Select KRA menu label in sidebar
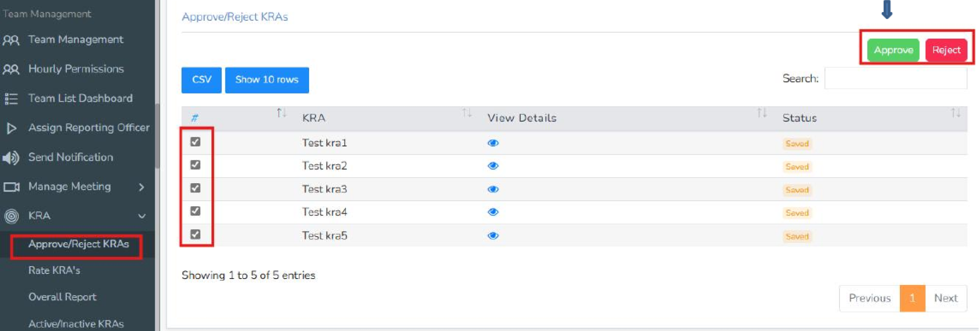The width and height of the screenshot is (980, 331). pos(39,215)
